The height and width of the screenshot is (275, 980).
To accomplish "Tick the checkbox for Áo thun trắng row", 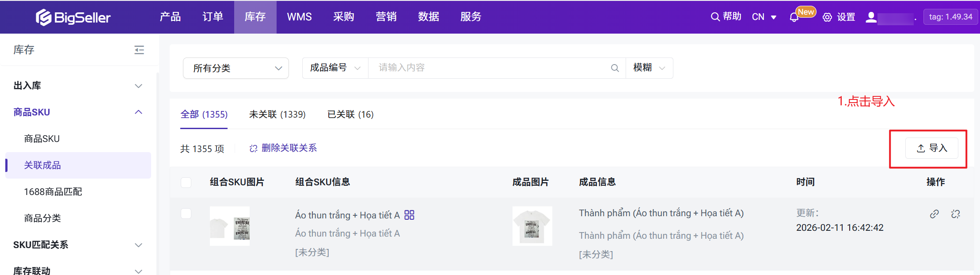I will coord(186,214).
